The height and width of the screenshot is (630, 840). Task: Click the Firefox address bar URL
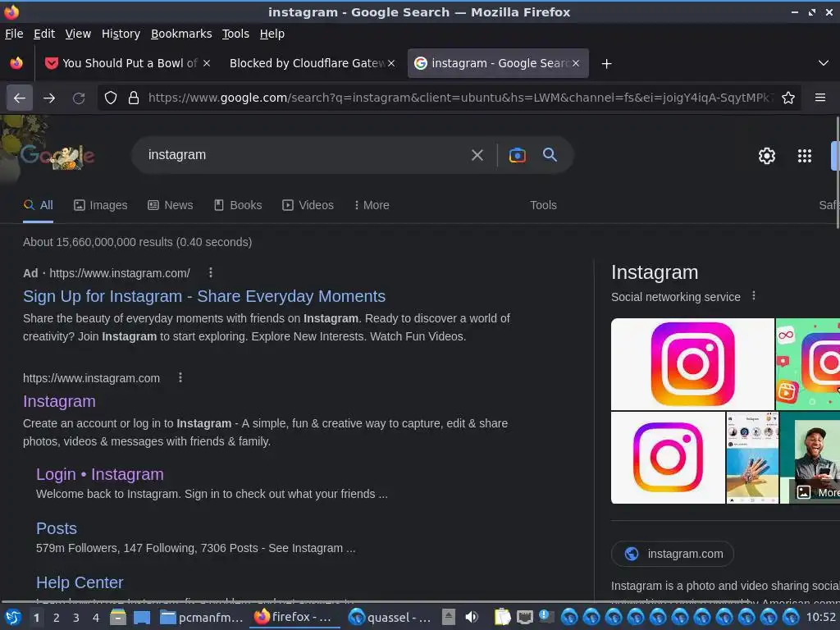(461, 98)
